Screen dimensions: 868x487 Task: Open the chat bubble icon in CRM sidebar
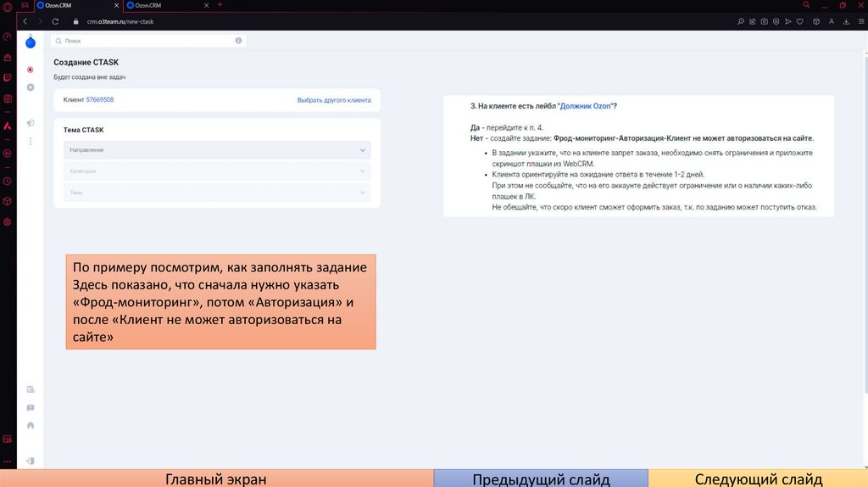(31, 408)
